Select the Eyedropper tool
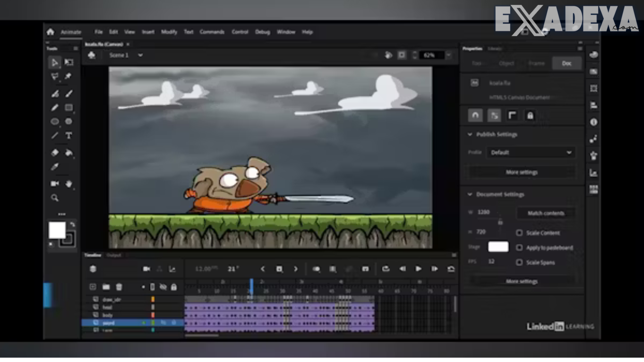The image size is (644, 362). pyautogui.click(x=55, y=167)
